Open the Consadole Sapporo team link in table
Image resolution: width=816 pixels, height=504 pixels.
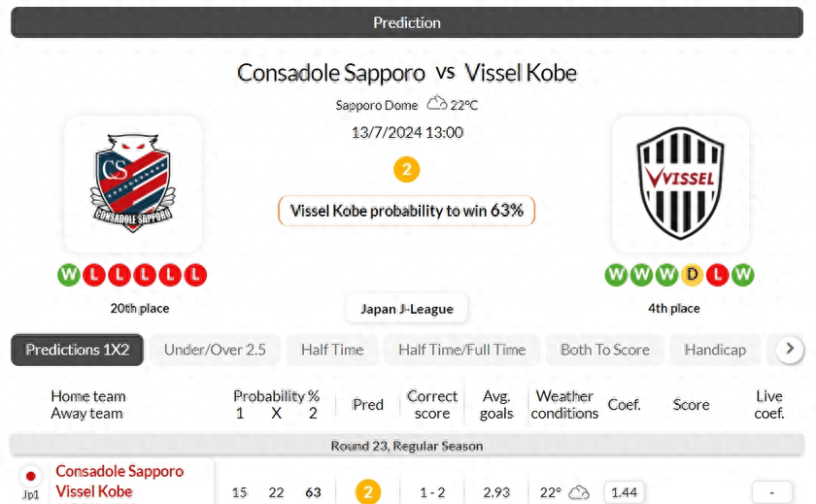coord(119,471)
